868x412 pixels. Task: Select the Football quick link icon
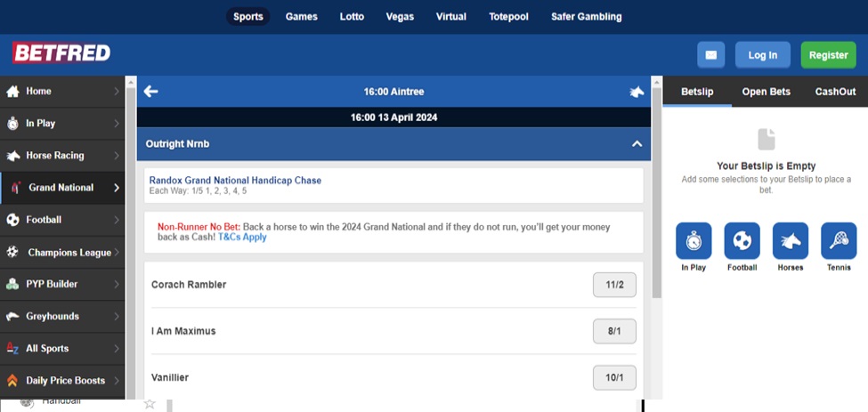click(742, 240)
